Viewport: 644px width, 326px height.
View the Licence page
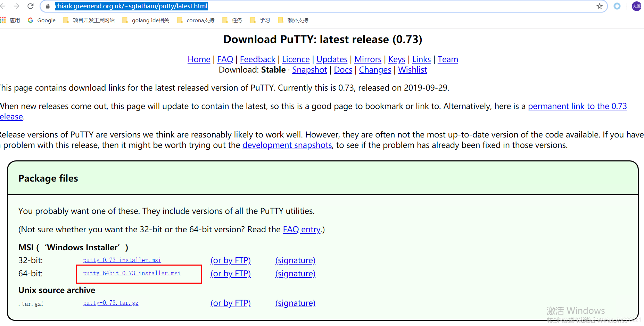[x=296, y=59]
